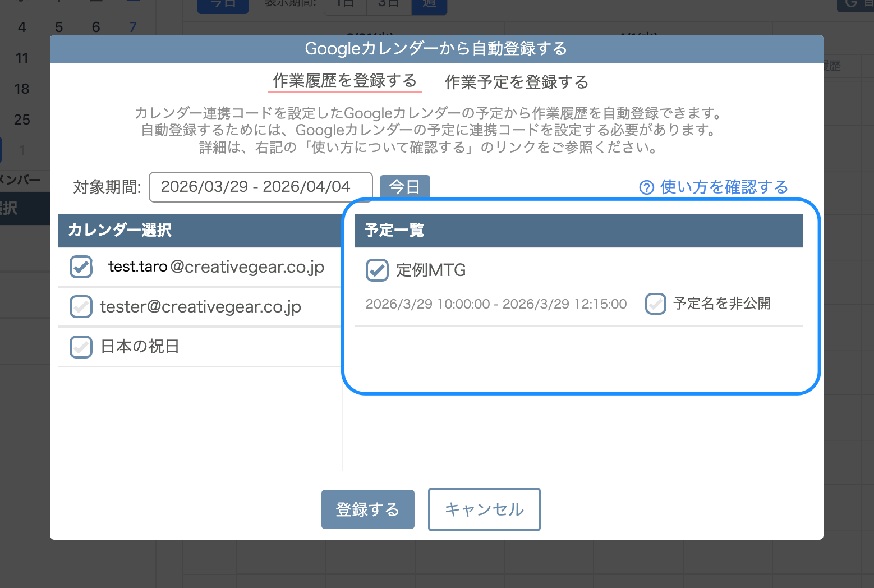Open the 使い方を確認する link

click(x=724, y=187)
